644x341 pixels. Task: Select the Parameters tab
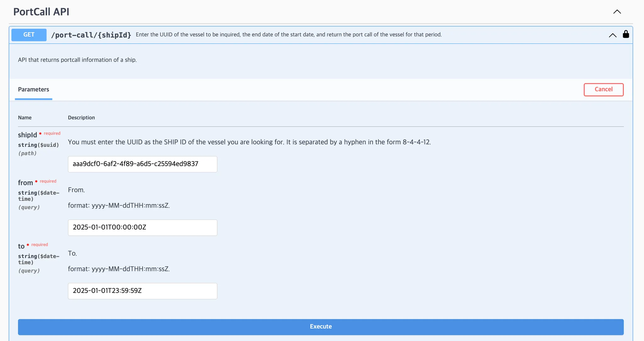click(33, 89)
